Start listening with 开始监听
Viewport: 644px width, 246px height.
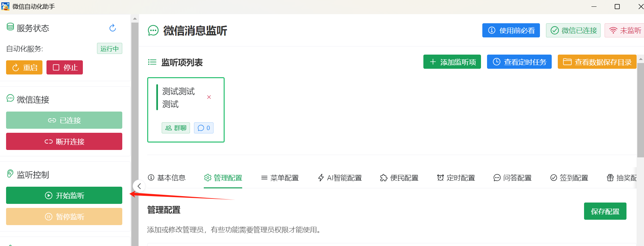coord(64,195)
